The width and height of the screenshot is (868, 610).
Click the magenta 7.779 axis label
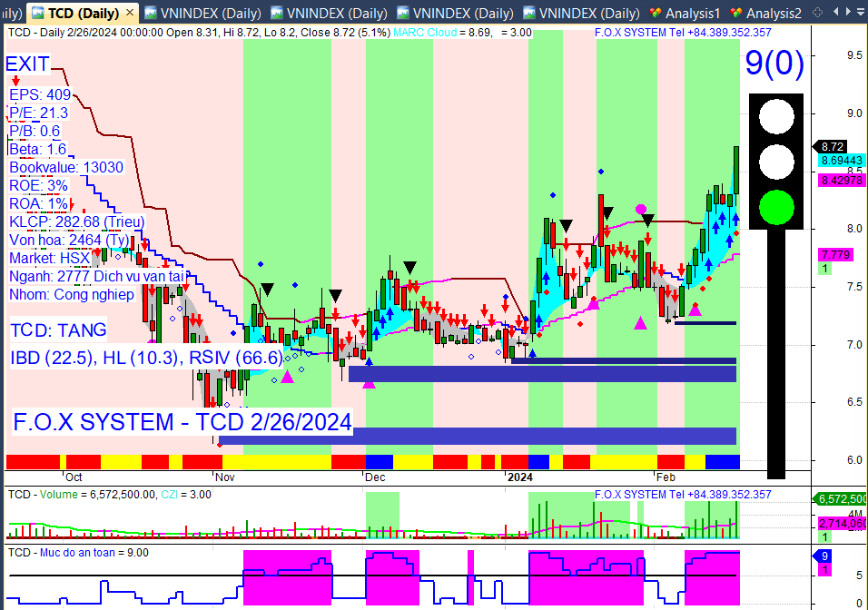[x=835, y=255]
